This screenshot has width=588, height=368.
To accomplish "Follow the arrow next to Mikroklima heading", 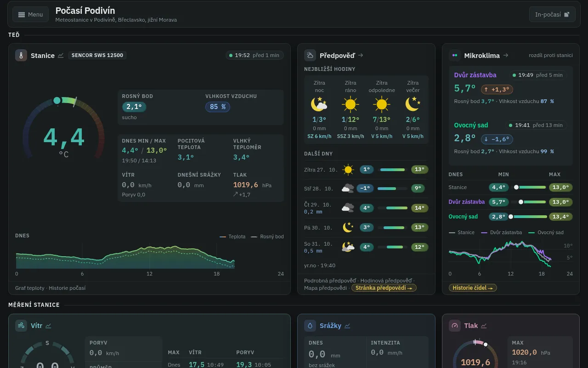I will [x=505, y=55].
